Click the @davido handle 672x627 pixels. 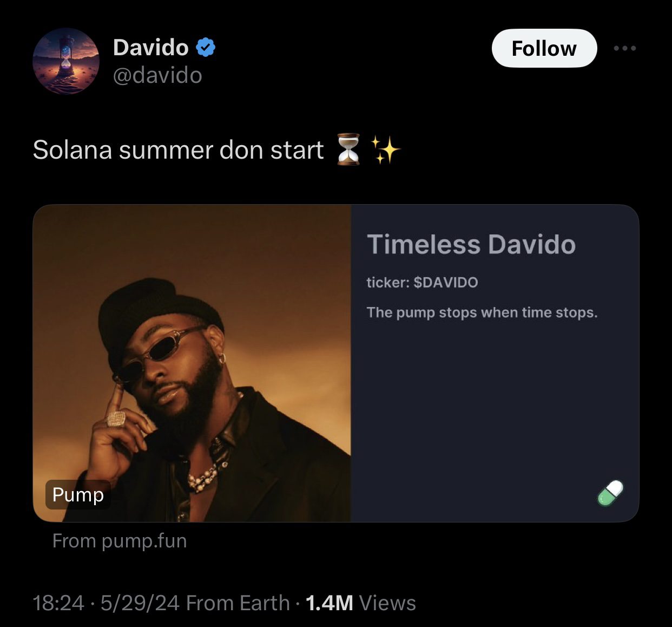tap(157, 76)
